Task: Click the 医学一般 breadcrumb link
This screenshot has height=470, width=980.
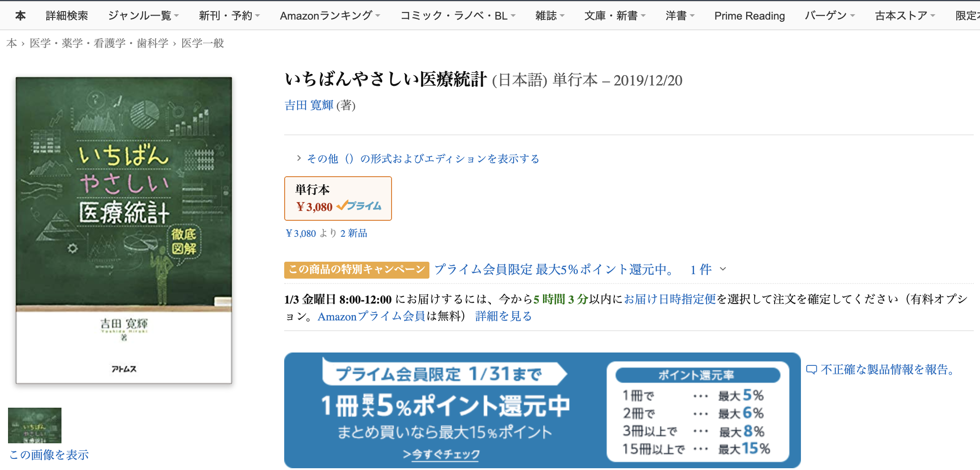Action: click(203, 43)
